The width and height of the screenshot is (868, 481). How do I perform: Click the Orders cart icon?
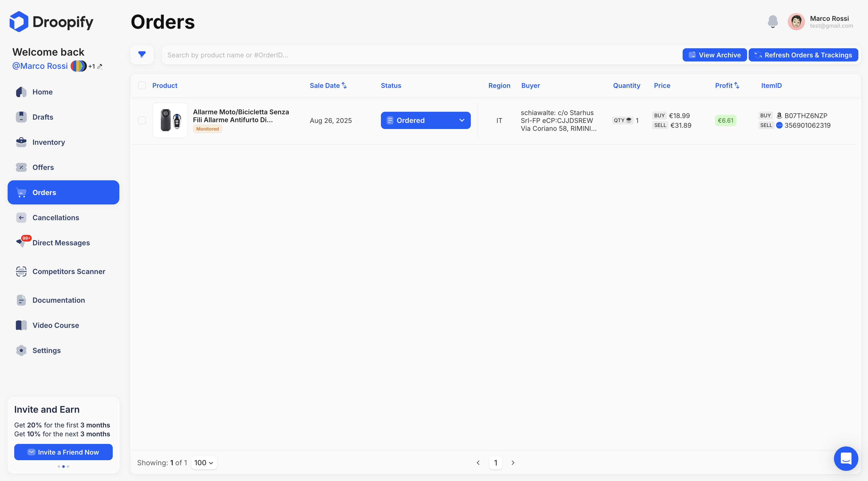(21, 193)
